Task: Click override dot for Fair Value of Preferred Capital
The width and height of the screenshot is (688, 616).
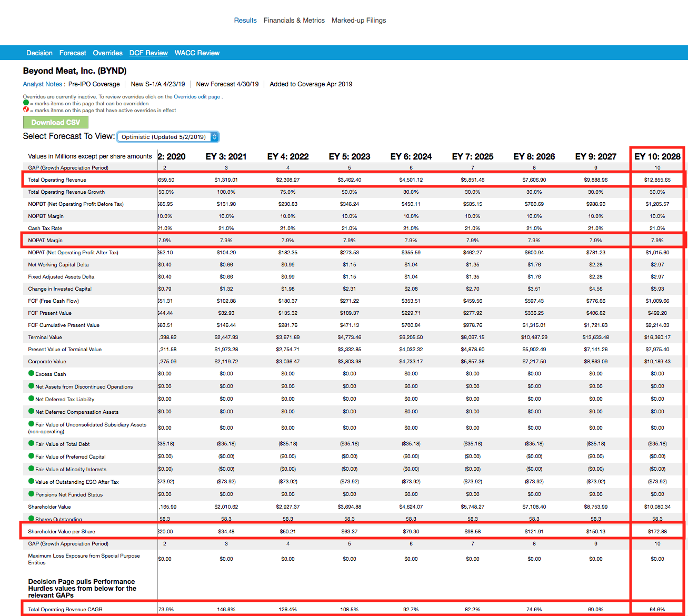Action: 32,456
